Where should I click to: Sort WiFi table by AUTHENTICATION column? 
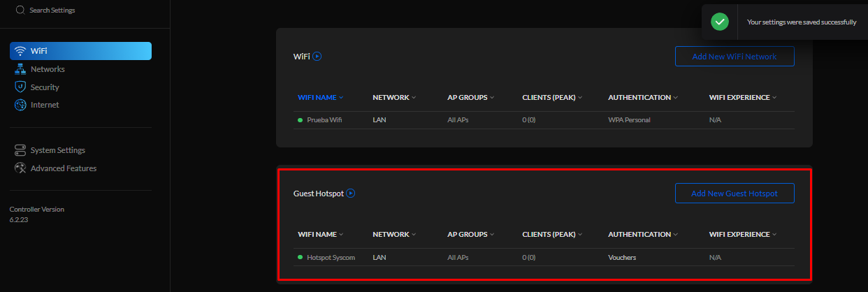[x=643, y=98]
